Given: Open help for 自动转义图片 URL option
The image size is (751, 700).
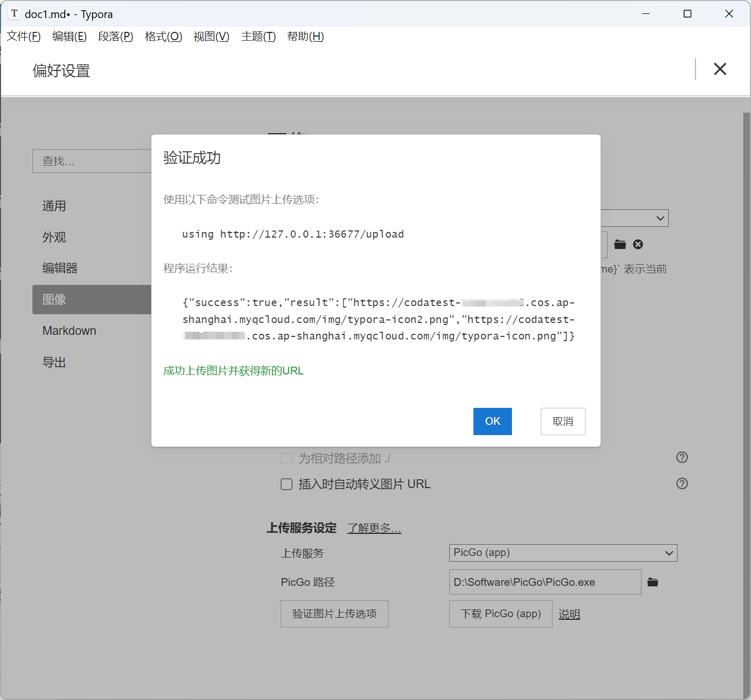Looking at the screenshot, I should pyautogui.click(x=682, y=483).
